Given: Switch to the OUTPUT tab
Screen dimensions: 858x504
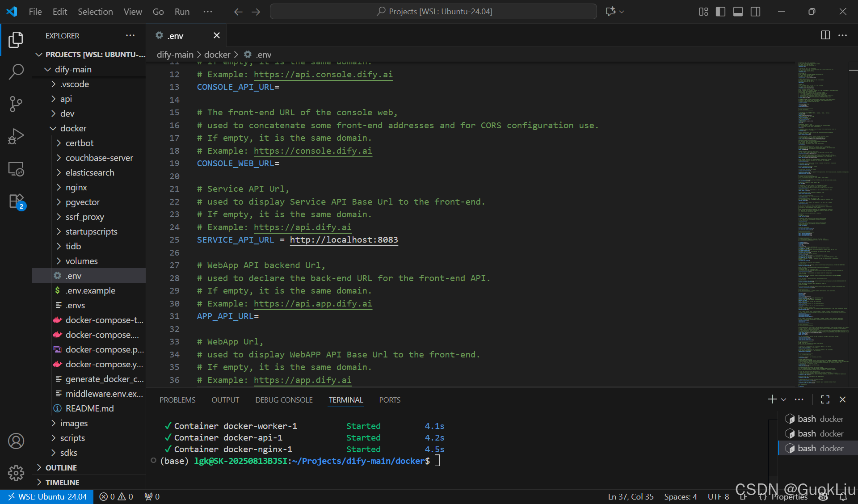Looking at the screenshot, I should tap(225, 400).
